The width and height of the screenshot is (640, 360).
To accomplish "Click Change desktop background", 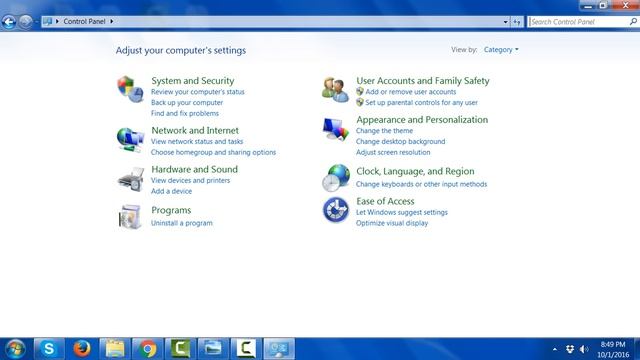I will click(400, 141).
